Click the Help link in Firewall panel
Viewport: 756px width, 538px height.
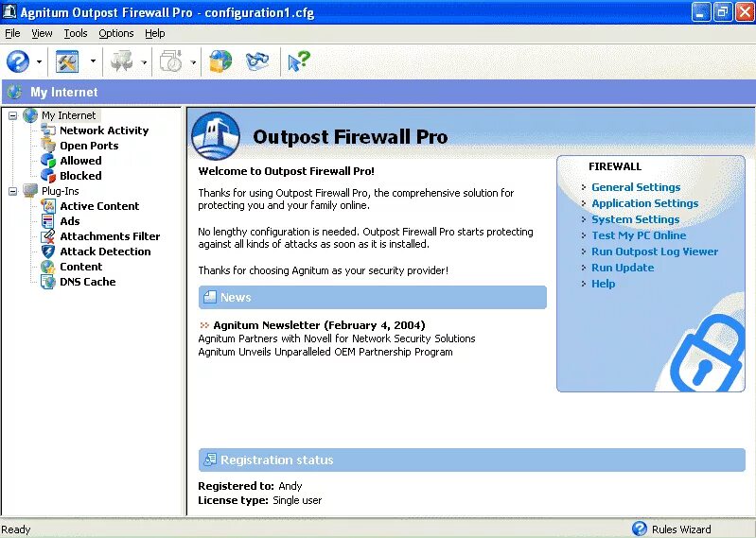point(603,284)
